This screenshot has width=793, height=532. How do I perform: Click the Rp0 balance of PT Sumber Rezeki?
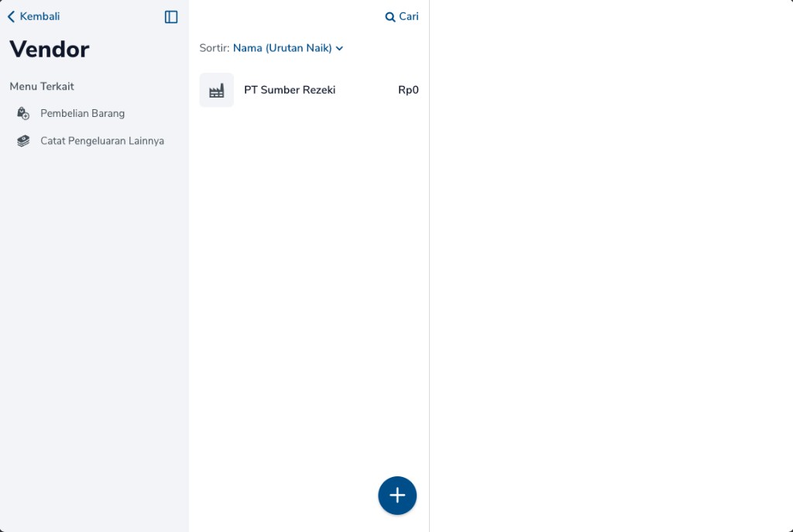pos(408,90)
